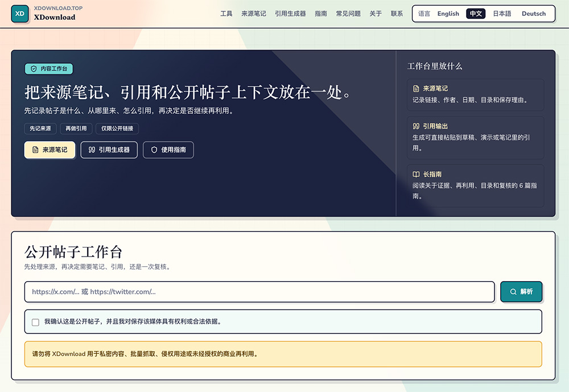This screenshot has width=569, height=392.
Task: Click the subtitle 先记录帖子是什么、从哪里来
Action: click(129, 111)
